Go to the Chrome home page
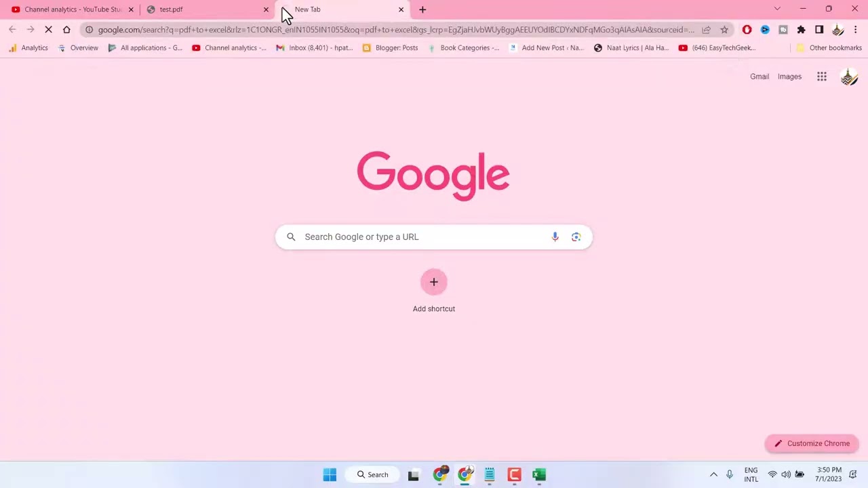868x488 pixels. click(x=66, y=30)
